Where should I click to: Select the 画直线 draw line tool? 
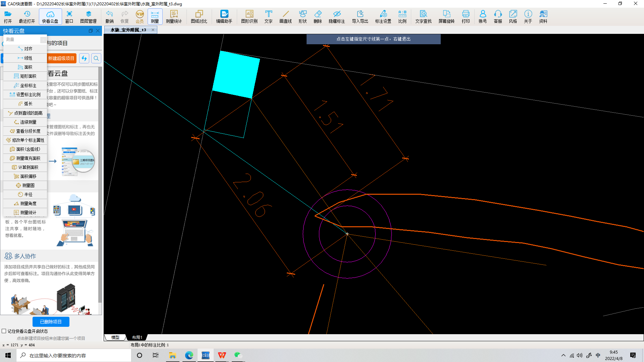tap(285, 16)
